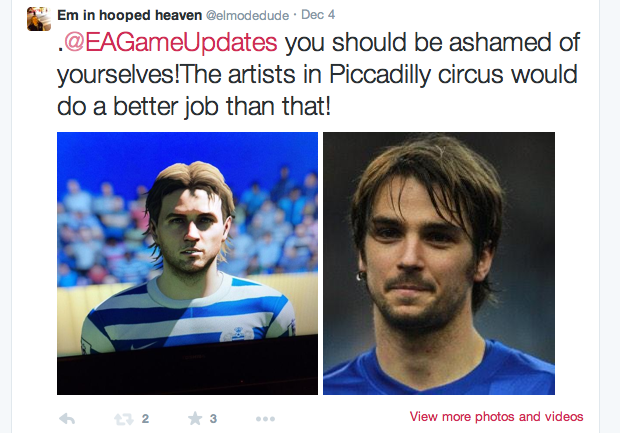The width and height of the screenshot is (620, 433).
Task: Open the more options ellipsis menu
Action: click(x=265, y=418)
